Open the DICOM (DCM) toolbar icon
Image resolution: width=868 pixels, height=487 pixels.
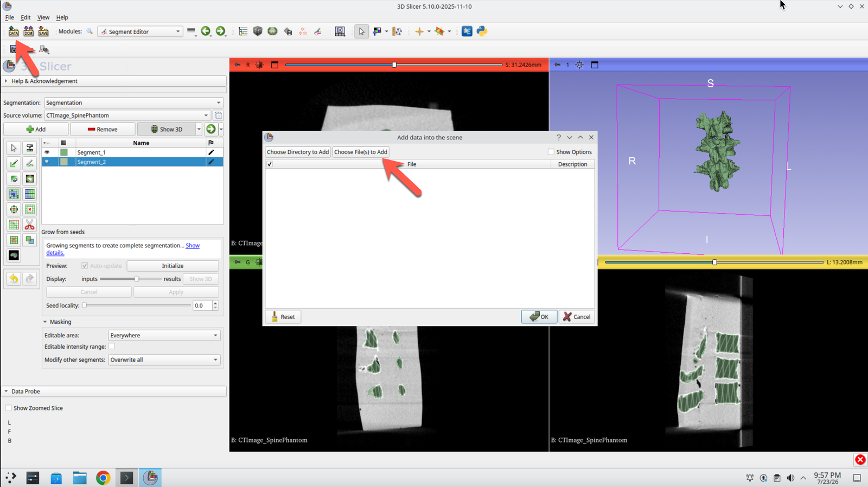pos(28,31)
